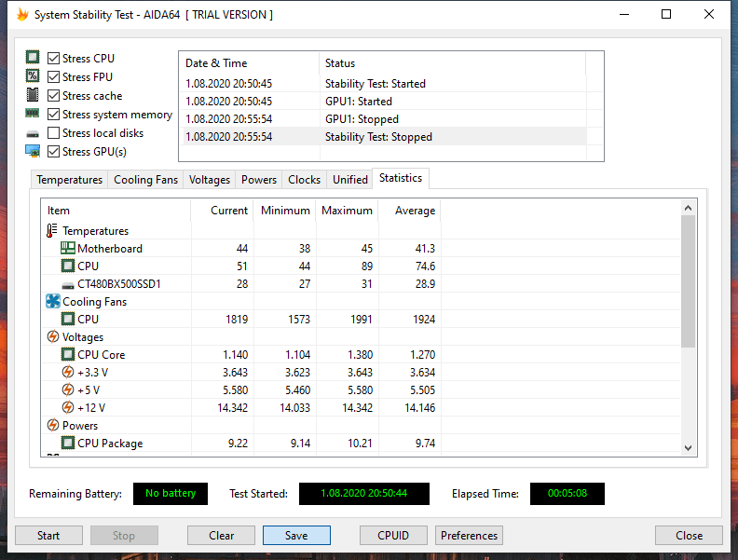
Task: Click the +12 V lightning icon
Action: pos(68,407)
